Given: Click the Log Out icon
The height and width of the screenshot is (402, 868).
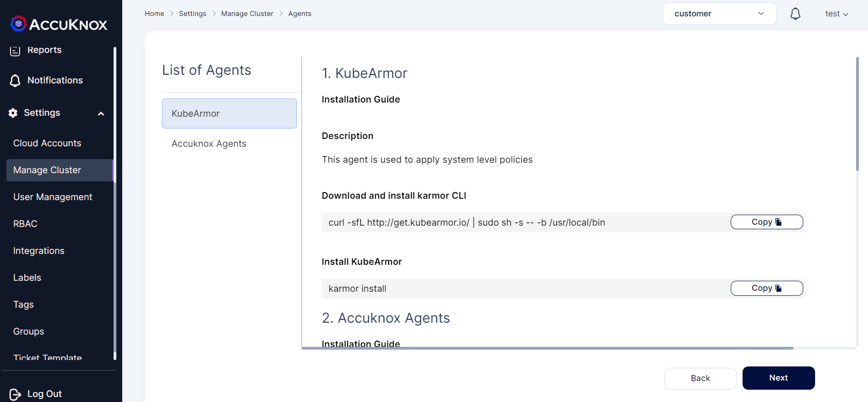Looking at the screenshot, I should [x=15, y=394].
